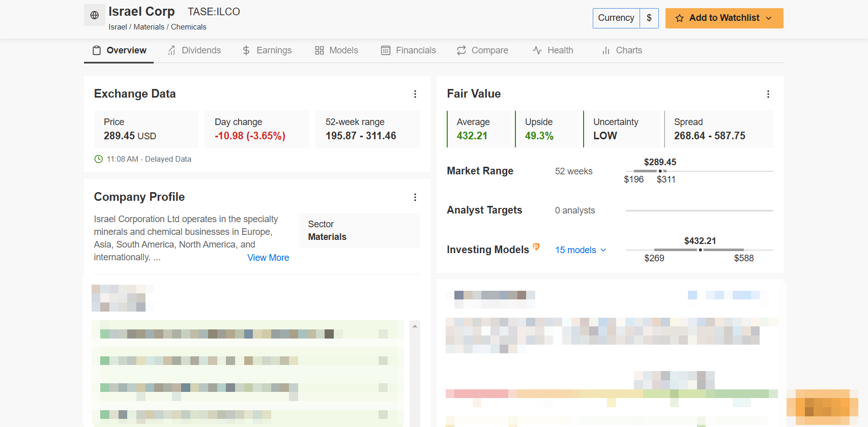
Task: Click the Israel breadcrumb link
Action: (x=118, y=27)
